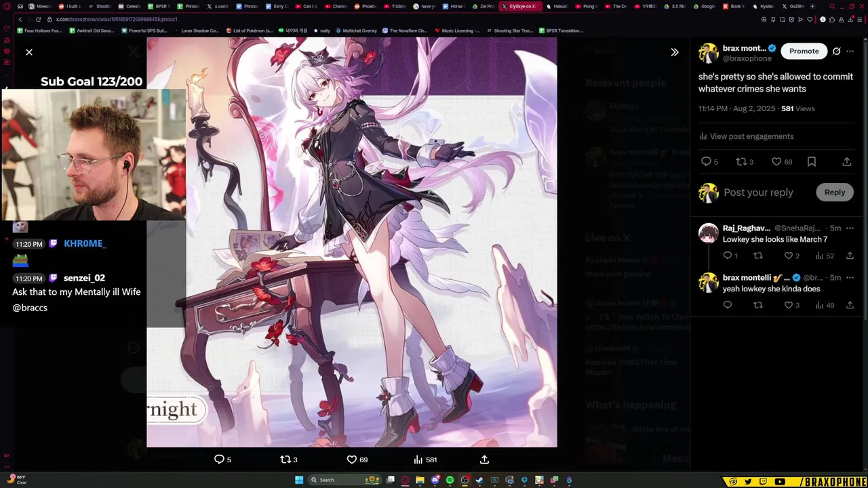Click the repost icon below the photo
This screenshot has width=868, height=488.
285,460
